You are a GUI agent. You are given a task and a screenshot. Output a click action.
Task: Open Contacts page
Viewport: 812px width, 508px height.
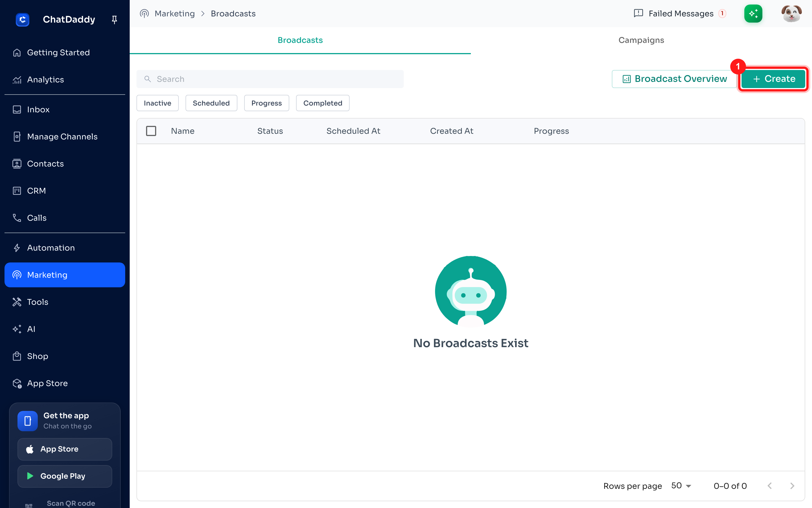point(65,164)
